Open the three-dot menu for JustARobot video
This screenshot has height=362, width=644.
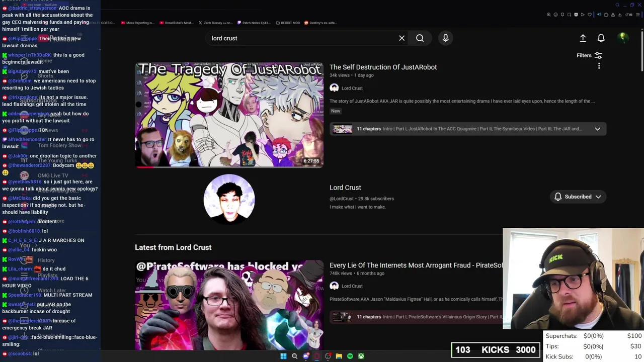point(599,66)
